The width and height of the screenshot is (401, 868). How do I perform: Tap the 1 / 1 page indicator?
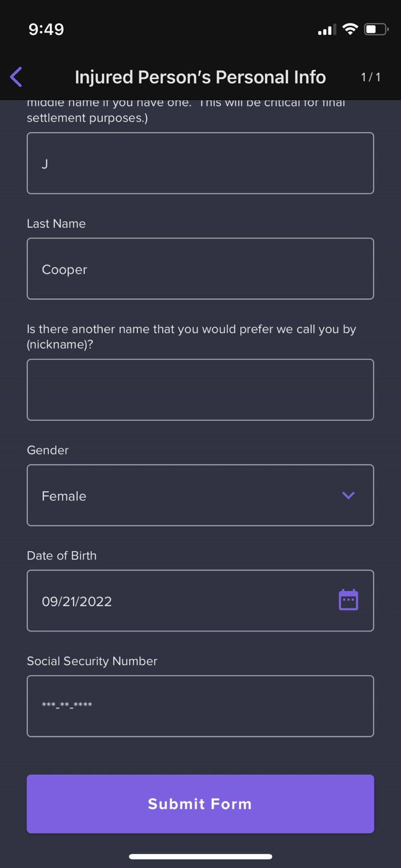(371, 77)
